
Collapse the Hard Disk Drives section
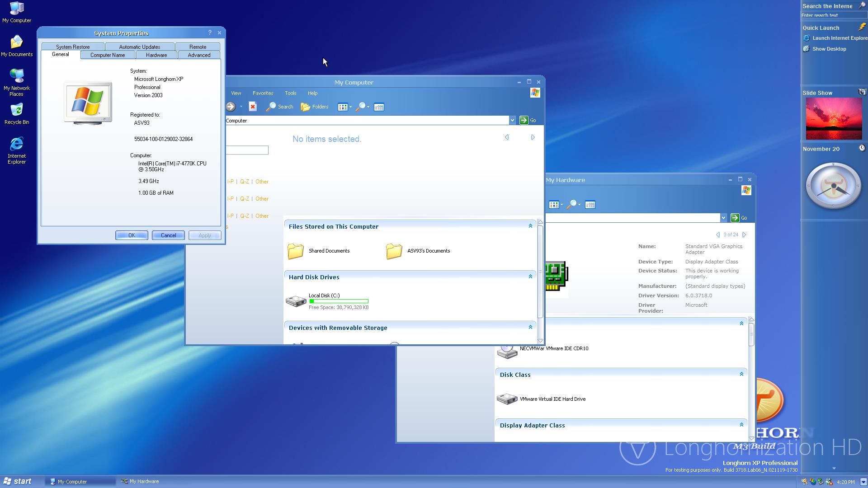pyautogui.click(x=530, y=277)
